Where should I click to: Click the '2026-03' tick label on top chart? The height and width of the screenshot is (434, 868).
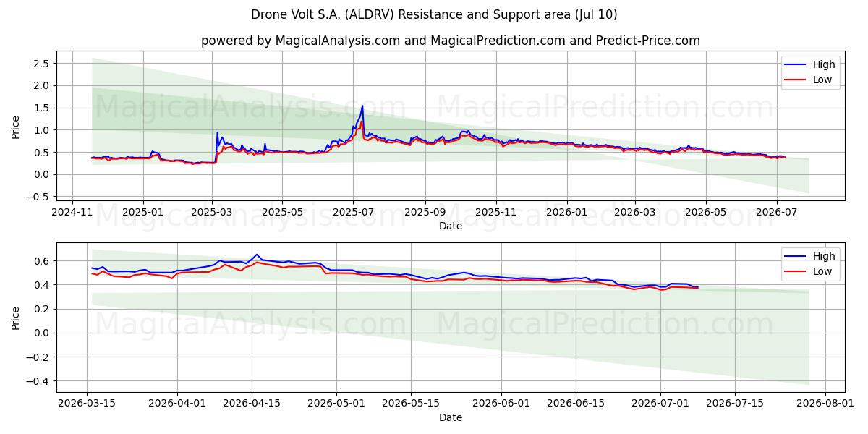(x=635, y=212)
